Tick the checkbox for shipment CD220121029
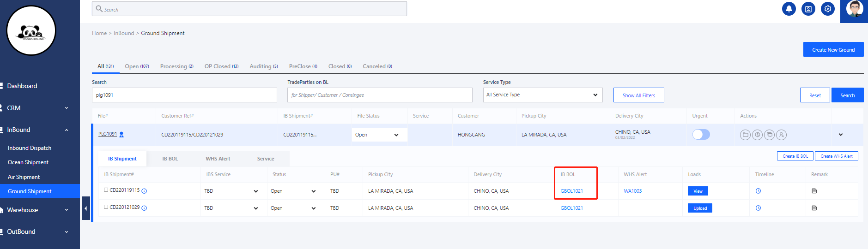The height and width of the screenshot is (249, 868). [x=106, y=207]
